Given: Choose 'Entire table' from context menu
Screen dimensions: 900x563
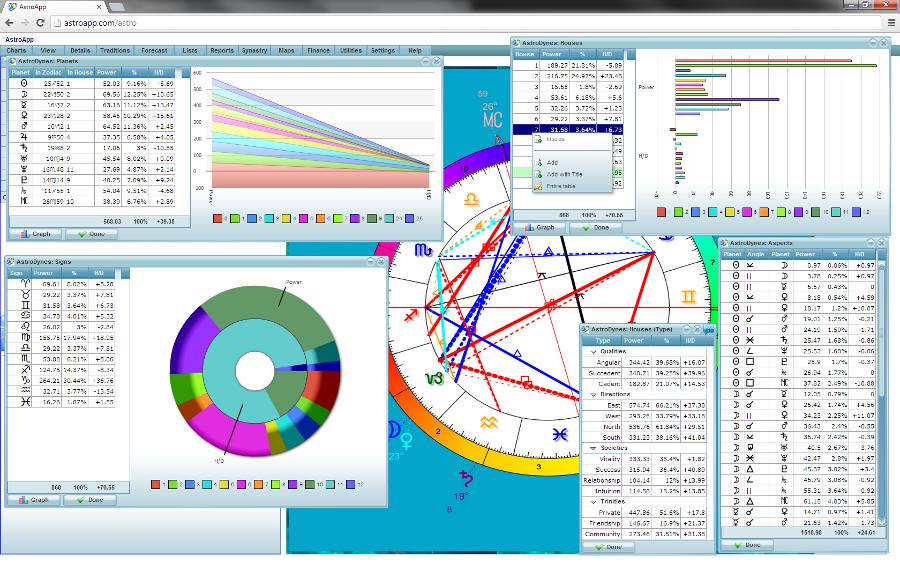Looking at the screenshot, I should pyautogui.click(x=562, y=185).
